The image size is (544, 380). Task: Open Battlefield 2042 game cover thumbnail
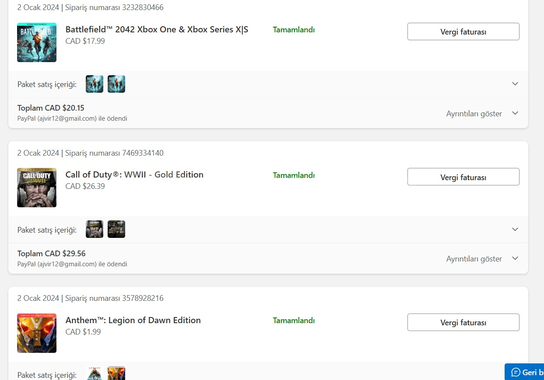tap(37, 42)
